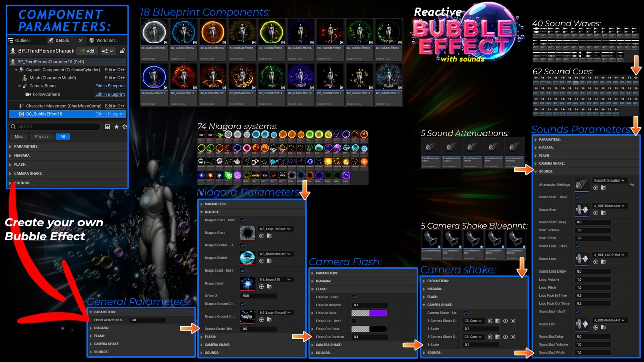This screenshot has height=362, width=644.
Task: Browse to Niagara Ground Circle asset
Action: tap(269, 319)
